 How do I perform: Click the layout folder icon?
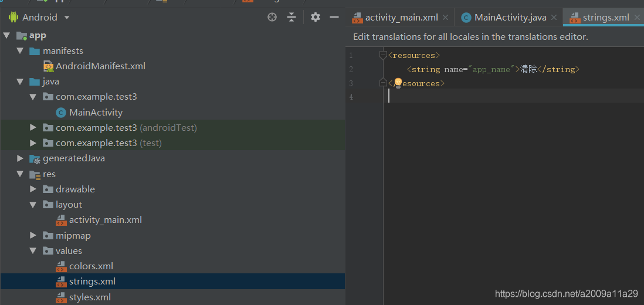(48, 205)
